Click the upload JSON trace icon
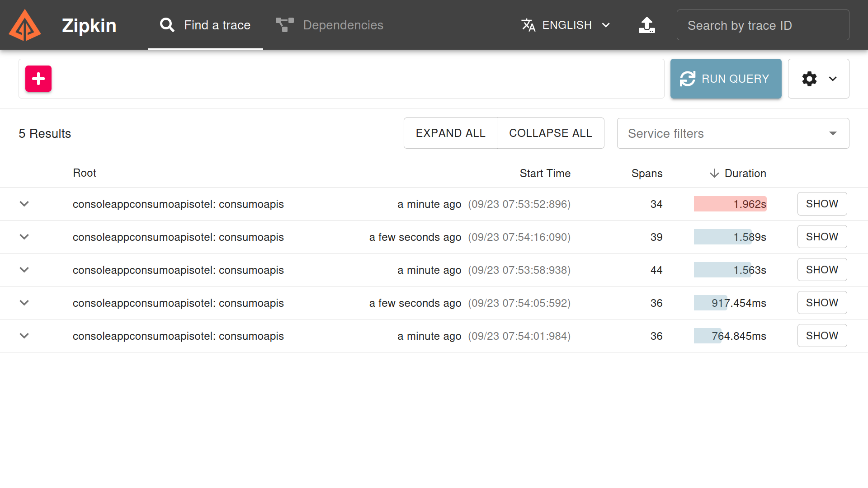Viewport: 868px width, 488px height. pos(647,25)
